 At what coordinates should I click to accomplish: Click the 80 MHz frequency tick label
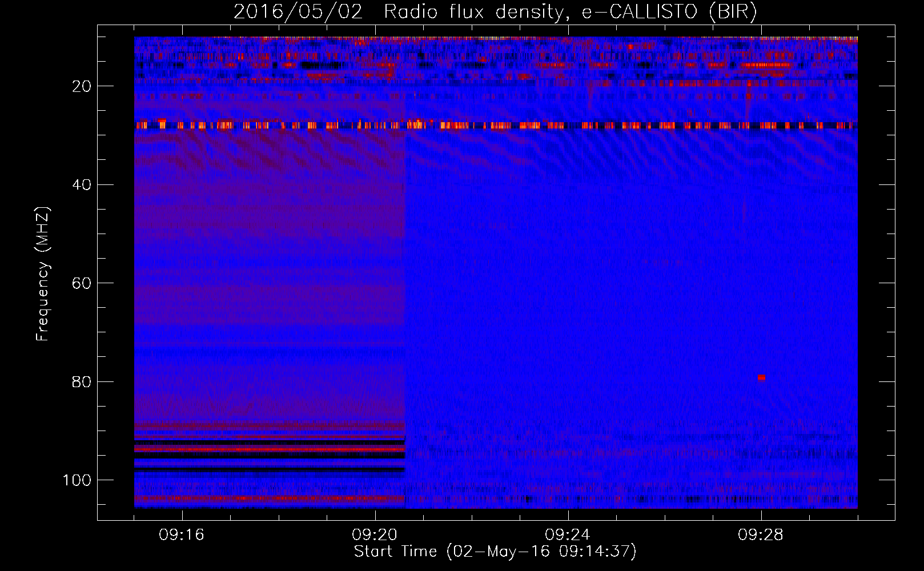[82, 381]
